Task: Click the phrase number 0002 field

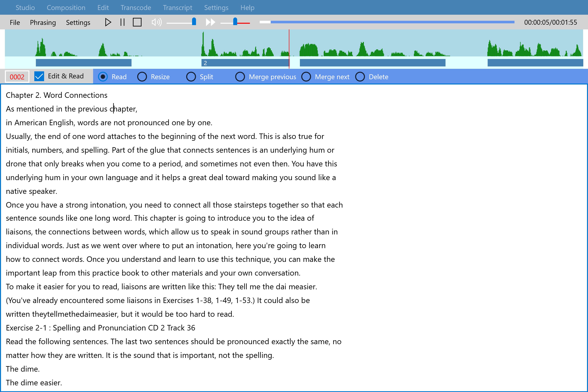Action: pos(17,77)
